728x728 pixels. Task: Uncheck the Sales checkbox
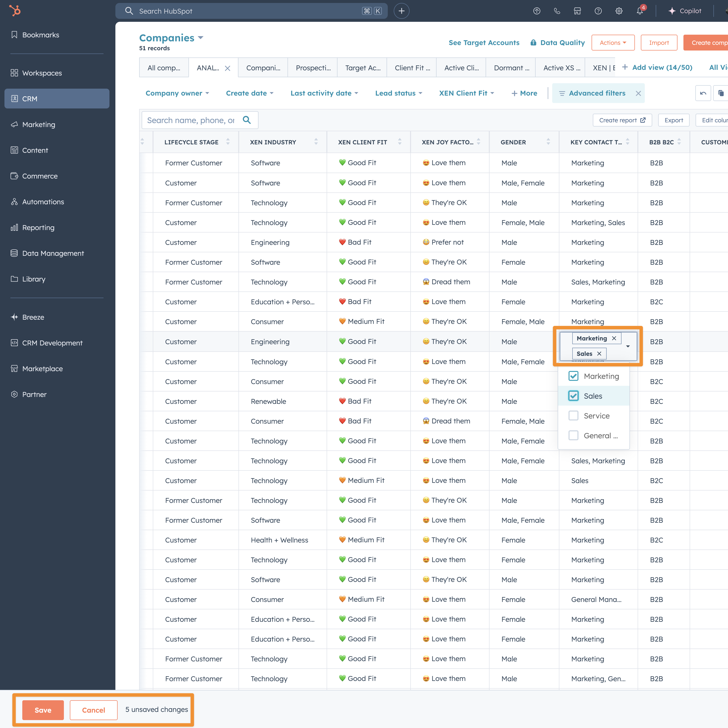click(573, 396)
